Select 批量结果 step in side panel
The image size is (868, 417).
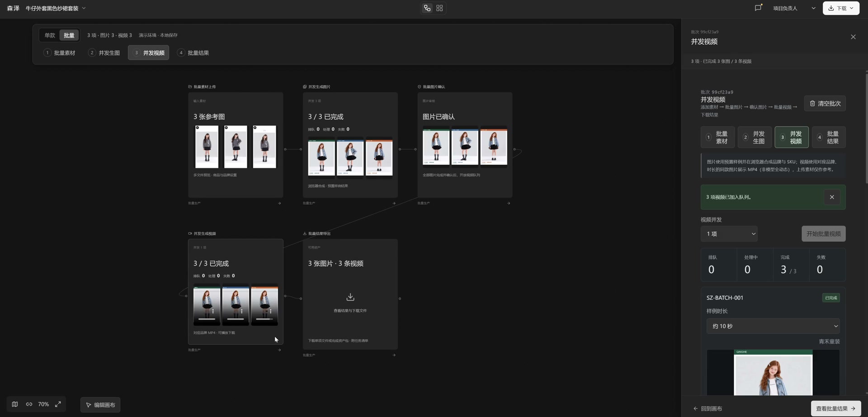tap(829, 137)
